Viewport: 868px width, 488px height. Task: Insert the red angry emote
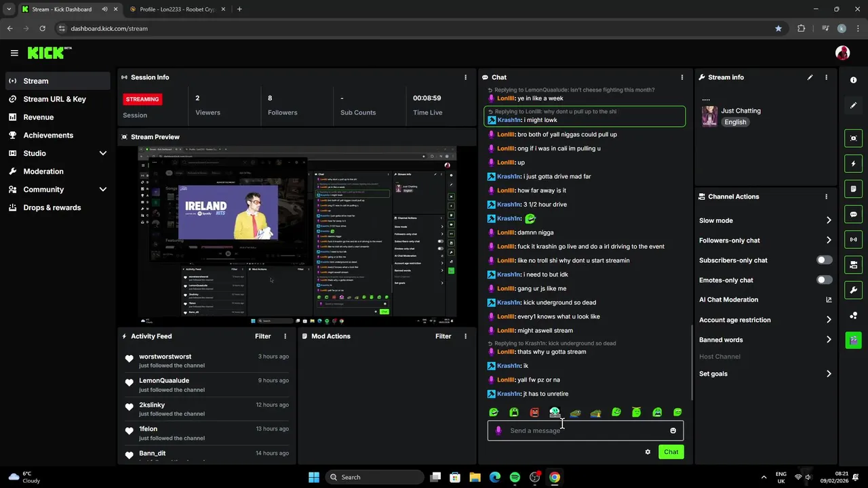click(x=534, y=412)
